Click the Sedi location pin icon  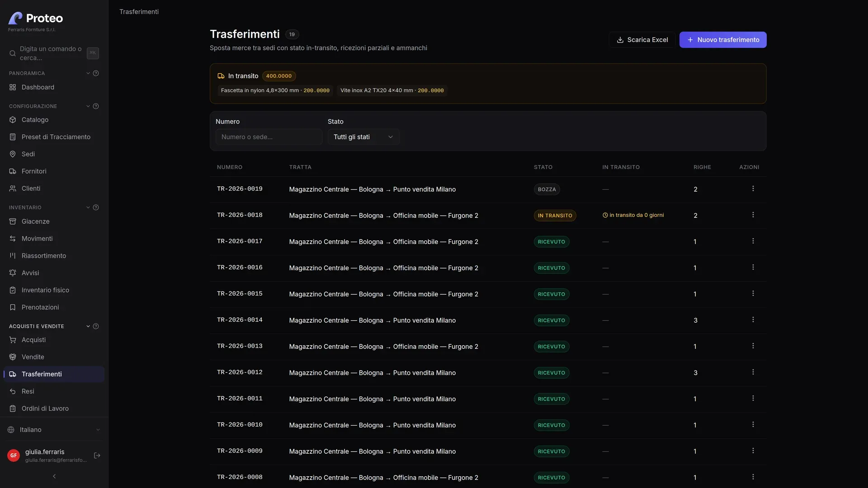tap(13, 154)
